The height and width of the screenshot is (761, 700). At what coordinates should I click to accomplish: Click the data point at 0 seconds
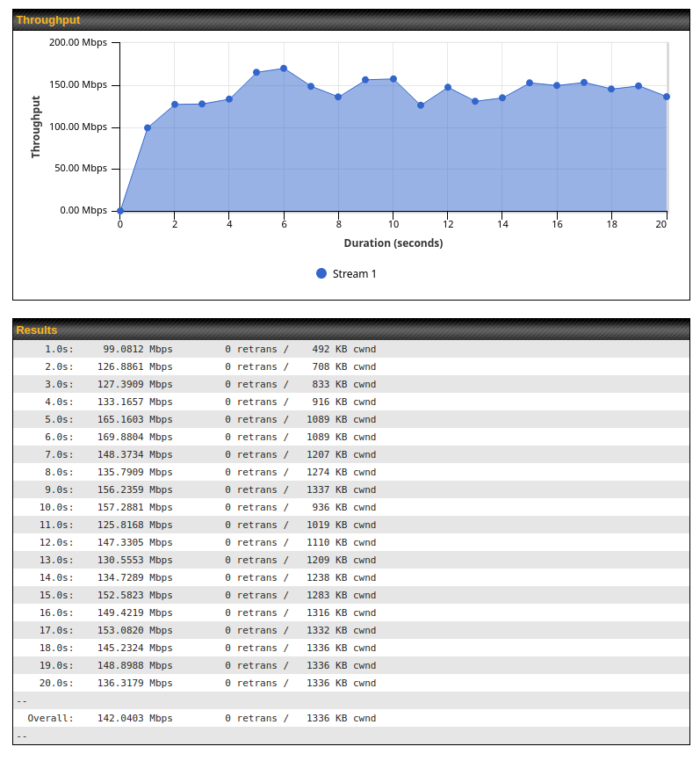(x=120, y=211)
